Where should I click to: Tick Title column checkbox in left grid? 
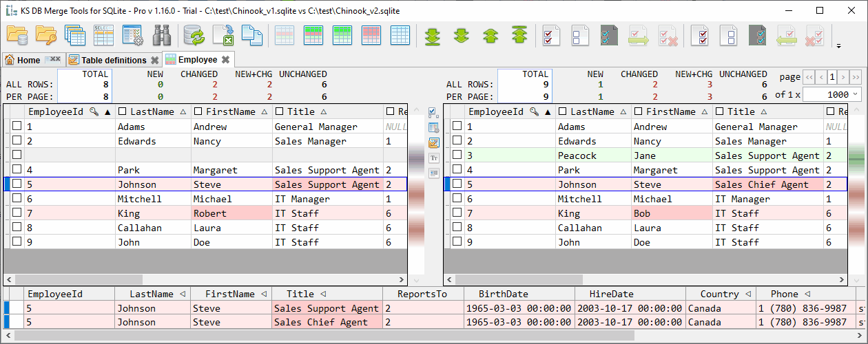279,111
